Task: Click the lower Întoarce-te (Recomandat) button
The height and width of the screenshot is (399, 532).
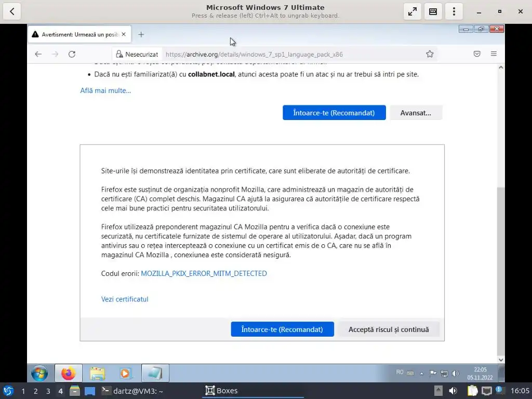Action: coord(282,329)
